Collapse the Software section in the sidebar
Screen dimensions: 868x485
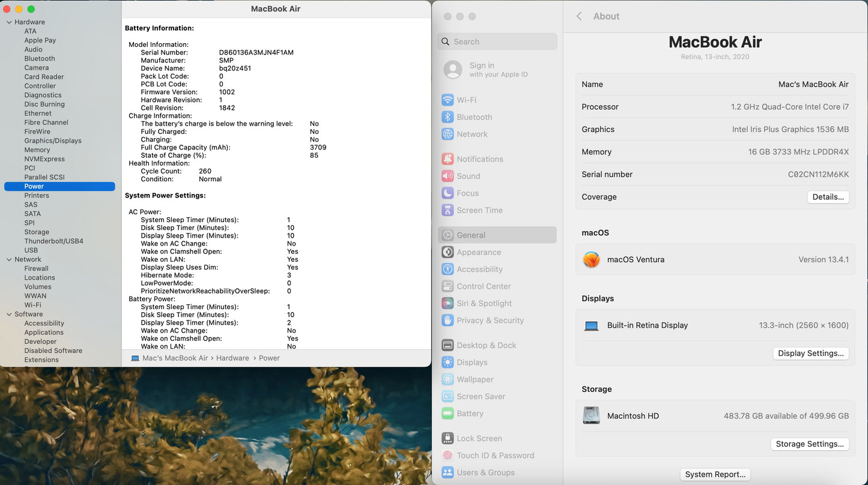[9, 315]
